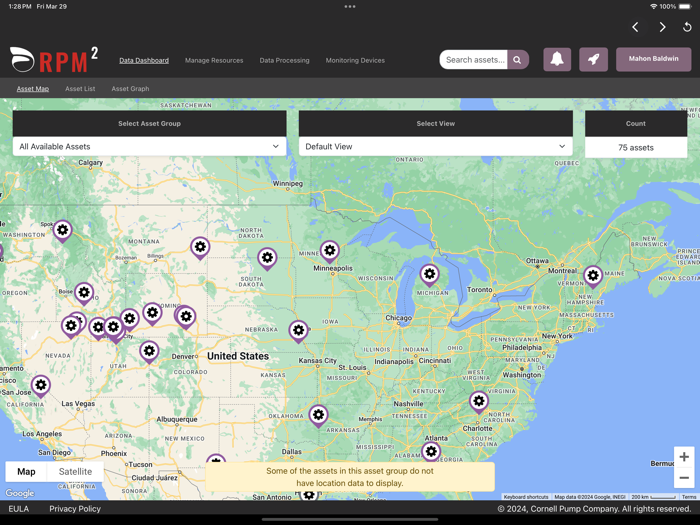Go forward with the right arrow
This screenshot has height=525, width=700.
662,27
